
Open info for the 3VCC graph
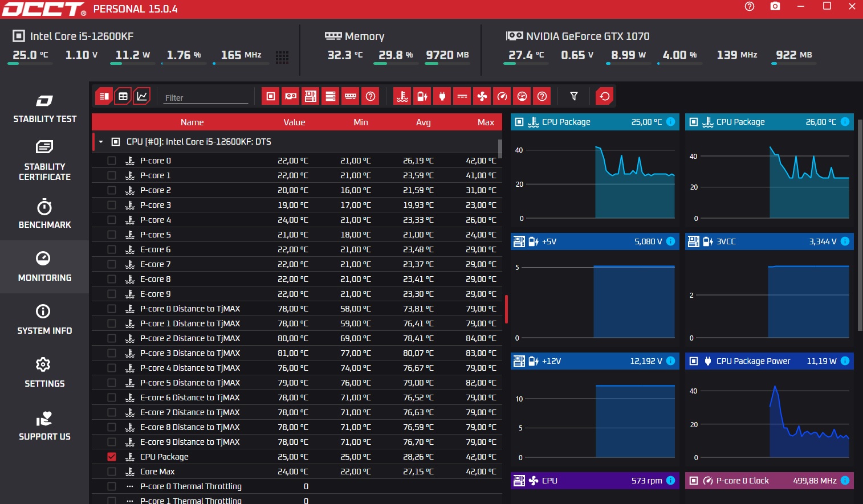[x=845, y=241]
